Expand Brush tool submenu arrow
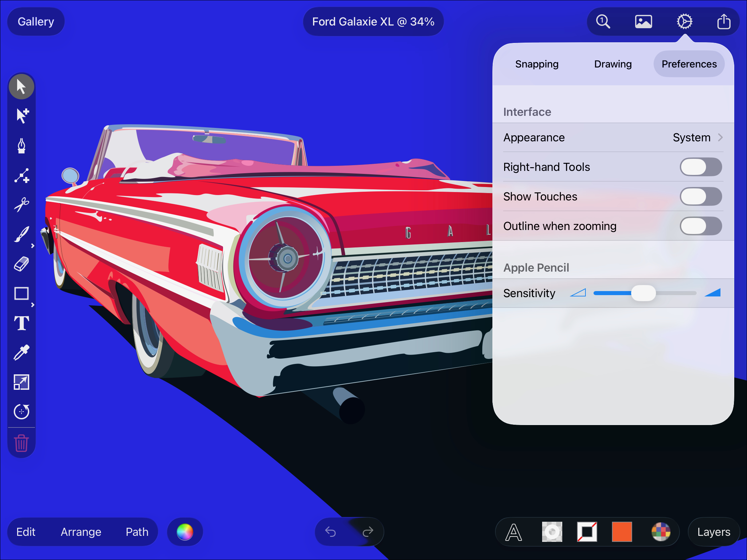This screenshot has height=560, width=747. [x=33, y=246]
